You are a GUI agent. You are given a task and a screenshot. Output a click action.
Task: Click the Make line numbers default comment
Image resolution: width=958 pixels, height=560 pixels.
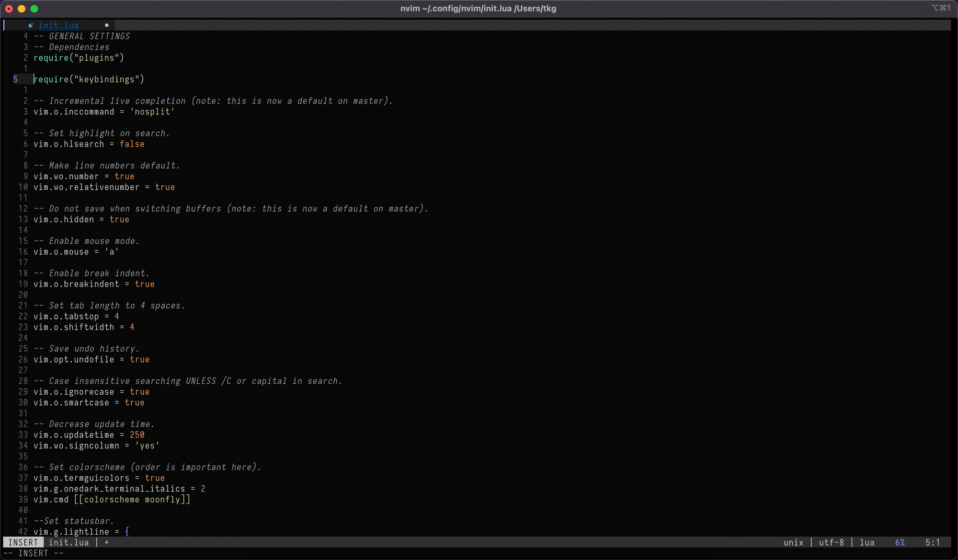tap(107, 166)
